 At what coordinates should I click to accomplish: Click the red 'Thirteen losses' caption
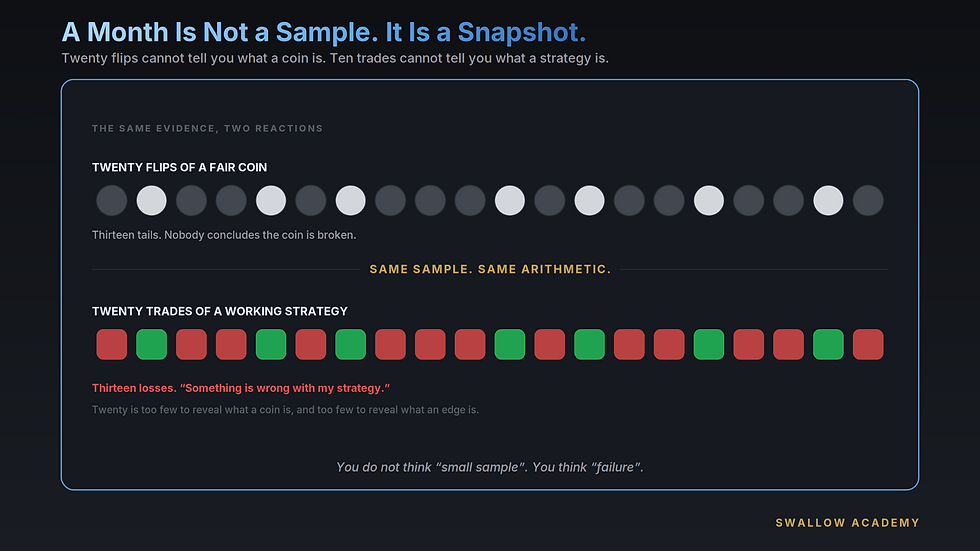(x=241, y=388)
